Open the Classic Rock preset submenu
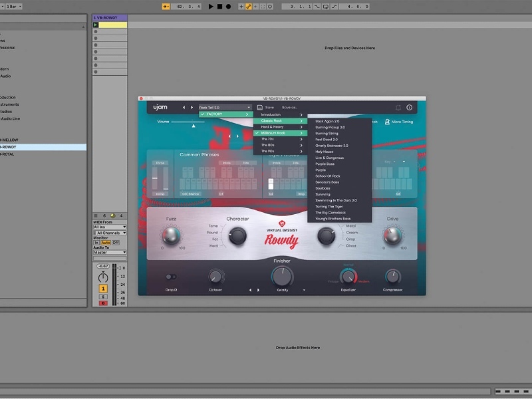This screenshot has width=532, height=399. [280, 120]
